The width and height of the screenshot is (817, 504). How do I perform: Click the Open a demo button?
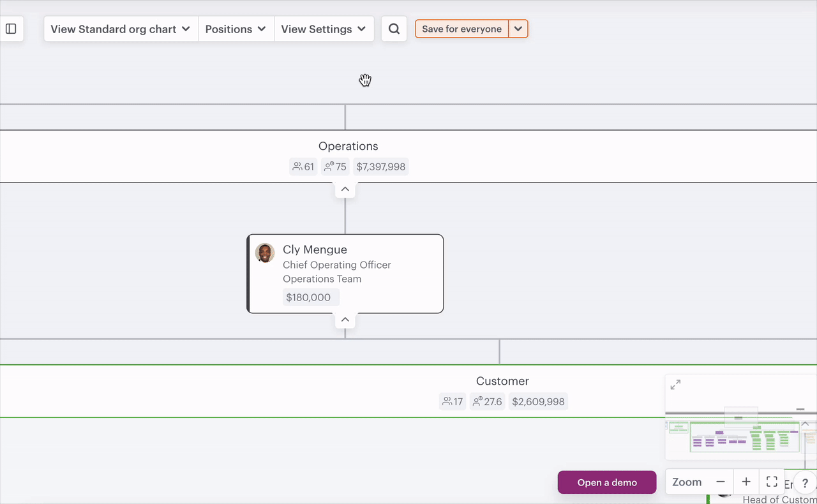607,482
